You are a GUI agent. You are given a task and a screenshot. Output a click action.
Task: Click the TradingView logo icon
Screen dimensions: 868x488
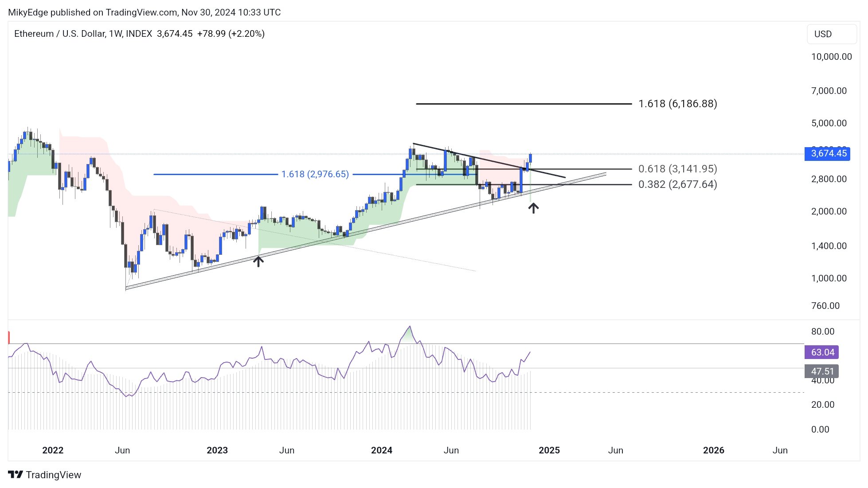pos(16,475)
